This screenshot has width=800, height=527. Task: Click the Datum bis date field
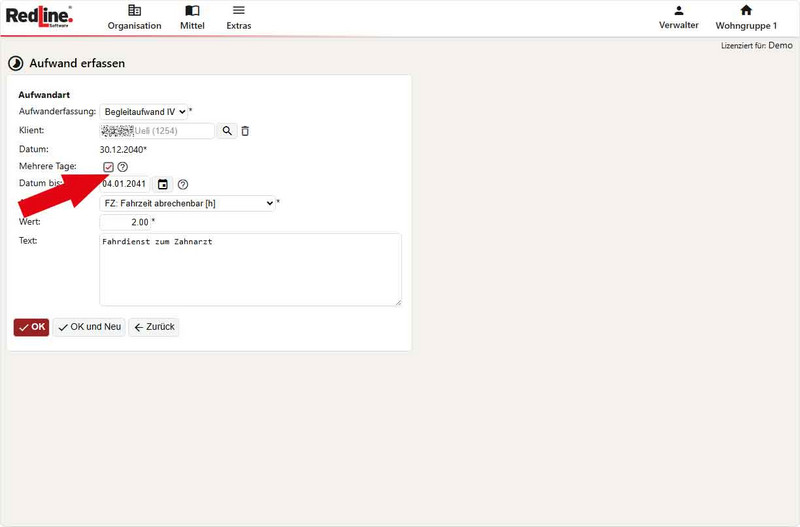(x=124, y=184)
